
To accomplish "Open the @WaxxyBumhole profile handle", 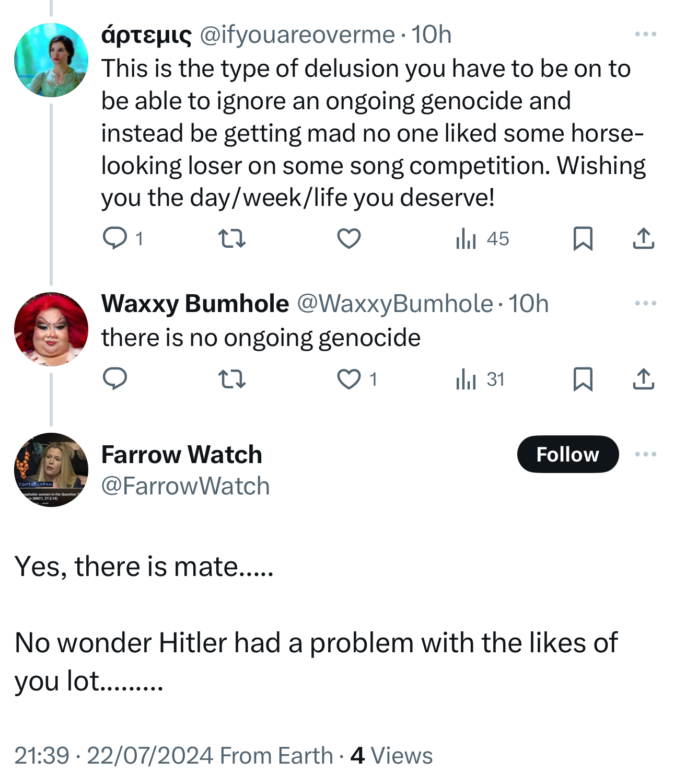I will (x=394, y=304).
